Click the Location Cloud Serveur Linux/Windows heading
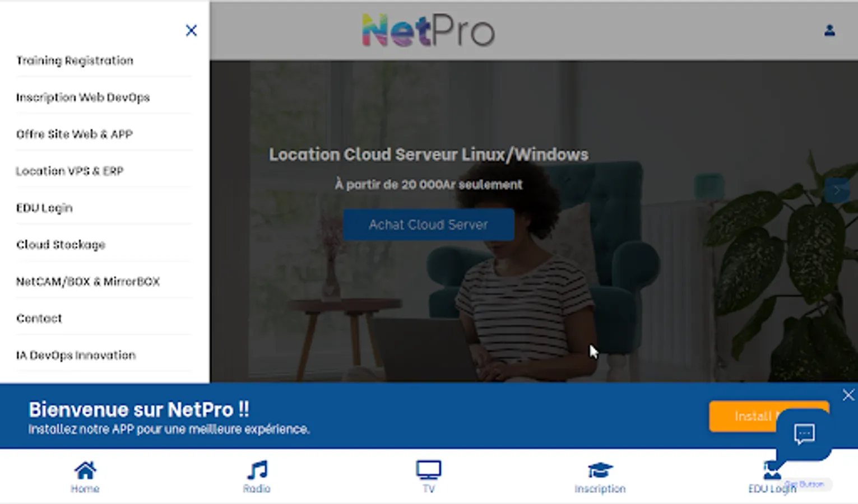This screenshot has width=858, height=504. (x=429, y=155)
